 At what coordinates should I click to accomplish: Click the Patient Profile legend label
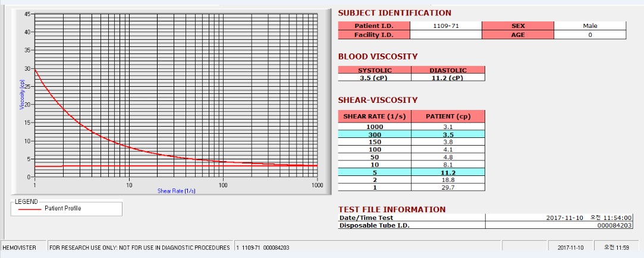pyautogui.click(x=63, y=208)
